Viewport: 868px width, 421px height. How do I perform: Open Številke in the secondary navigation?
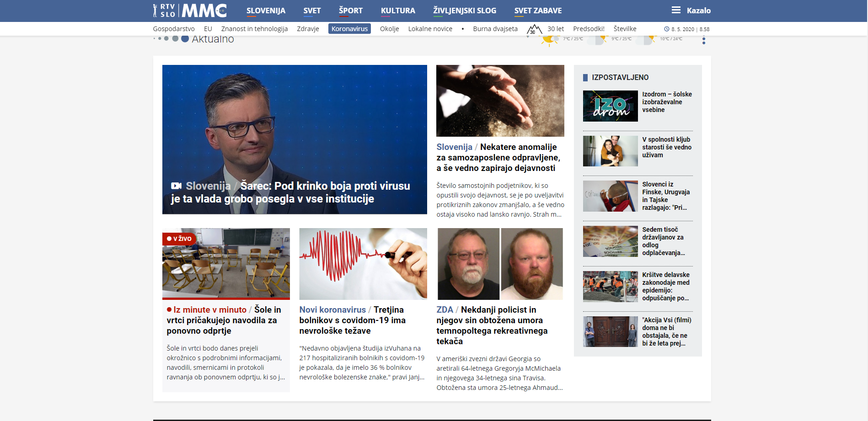coord(625,29)
